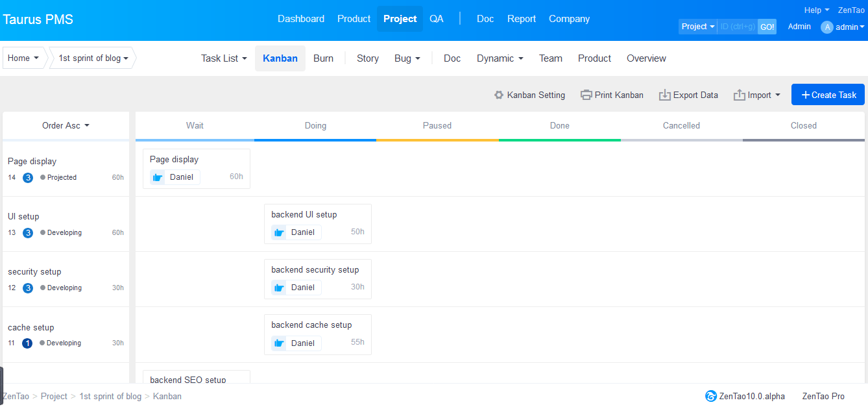Open the 1st sprint of blog selector

pyautogui.click(x=93, y=58)
